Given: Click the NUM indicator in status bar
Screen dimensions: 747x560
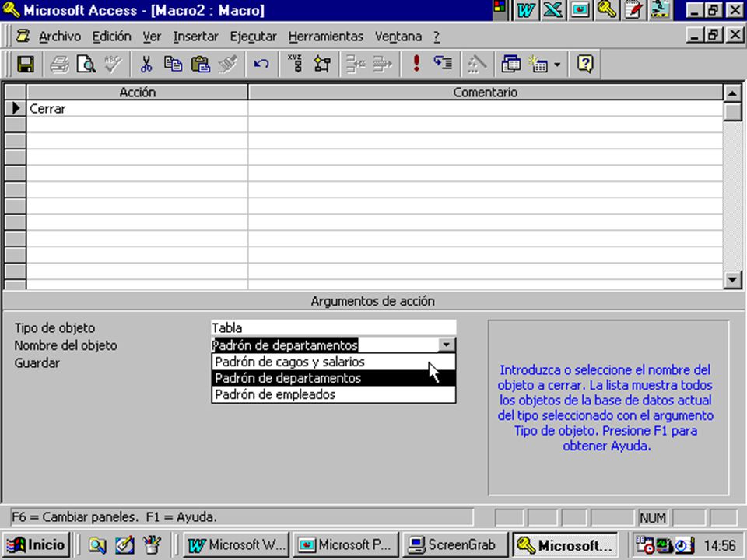Looking at the screenshot, I should click(653, 518).
